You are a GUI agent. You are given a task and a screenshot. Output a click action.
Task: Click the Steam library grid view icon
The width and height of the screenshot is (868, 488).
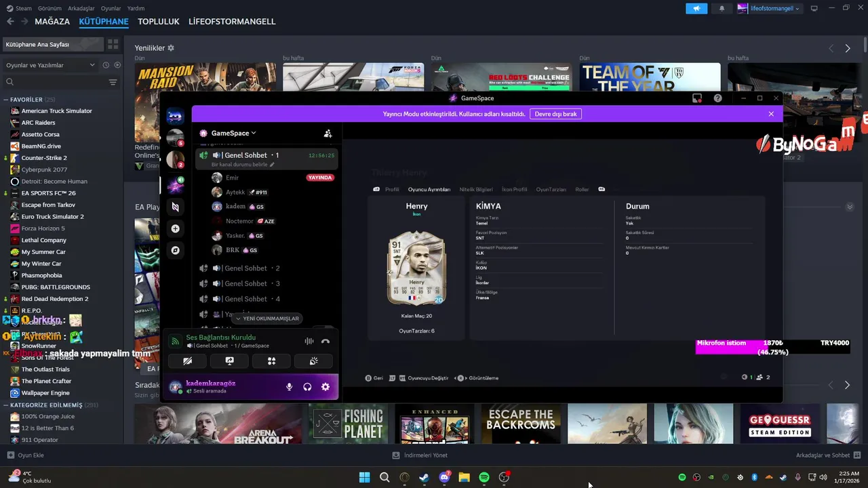[113, 44]
